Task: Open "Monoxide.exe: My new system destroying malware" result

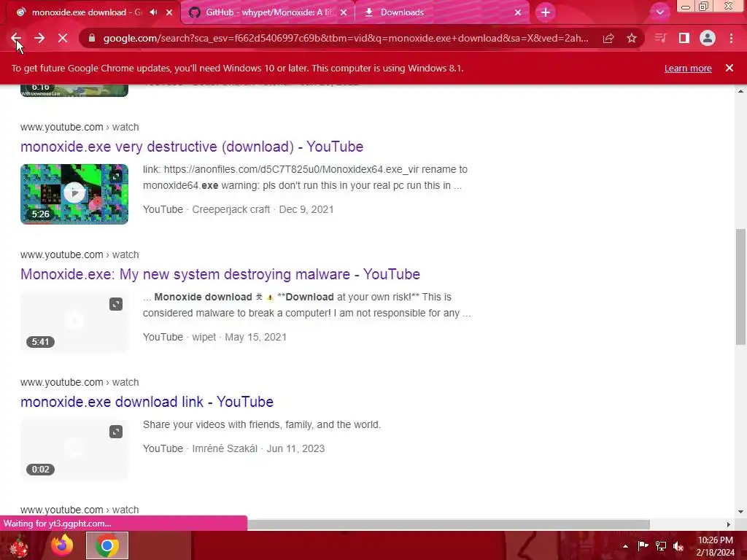Action: click(220, 274)
